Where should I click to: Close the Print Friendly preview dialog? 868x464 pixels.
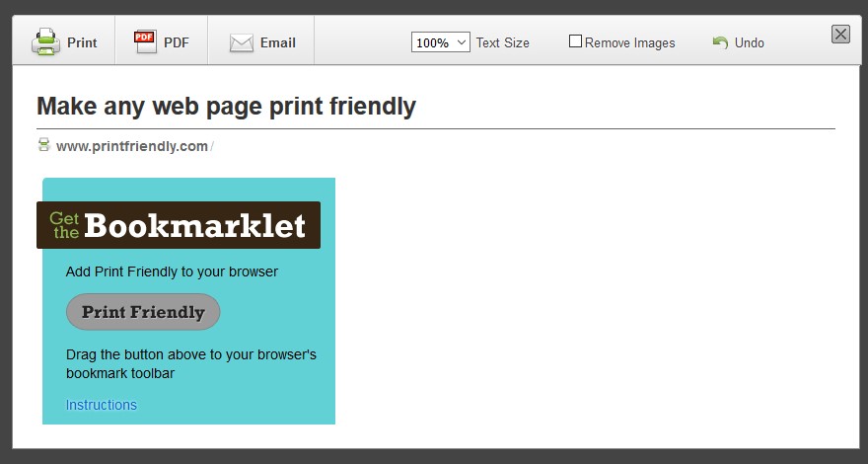[x=840, y=35]
